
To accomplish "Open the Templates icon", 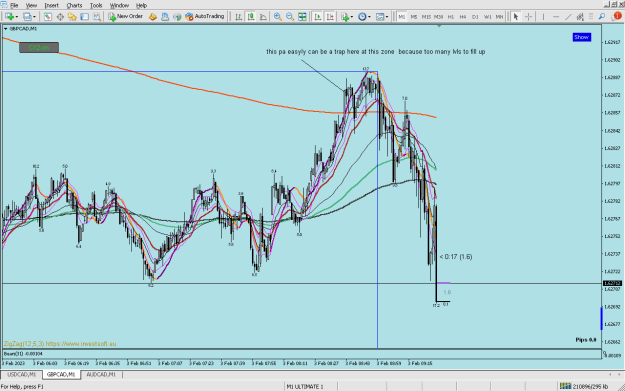I will pos(380,17).
